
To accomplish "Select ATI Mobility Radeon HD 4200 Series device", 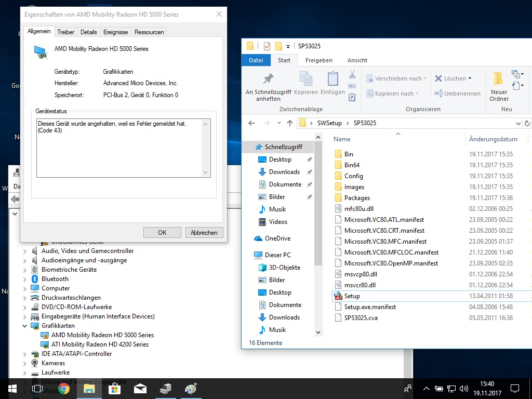I will click(x=100, y=344).
